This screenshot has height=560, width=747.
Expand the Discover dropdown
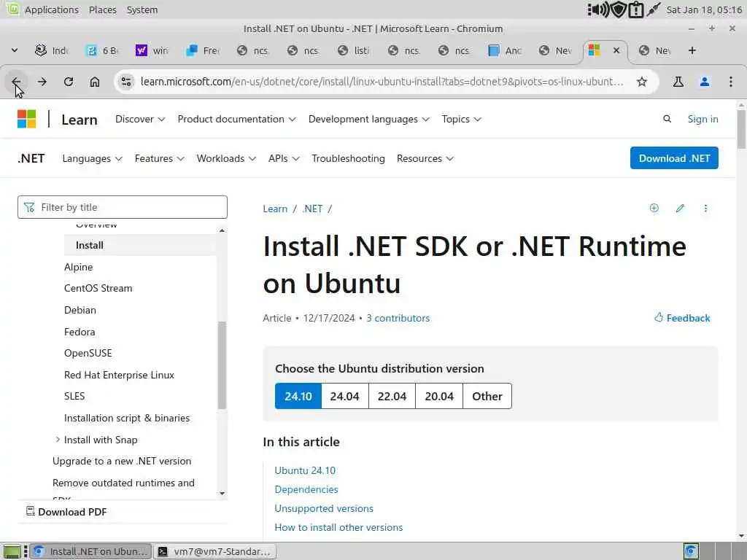point(140,119)
